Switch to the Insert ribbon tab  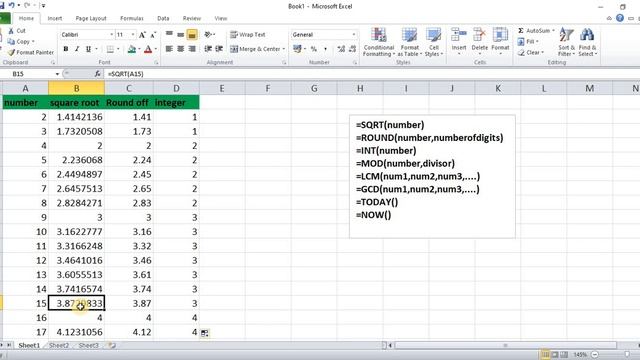(x=55, y=18)
